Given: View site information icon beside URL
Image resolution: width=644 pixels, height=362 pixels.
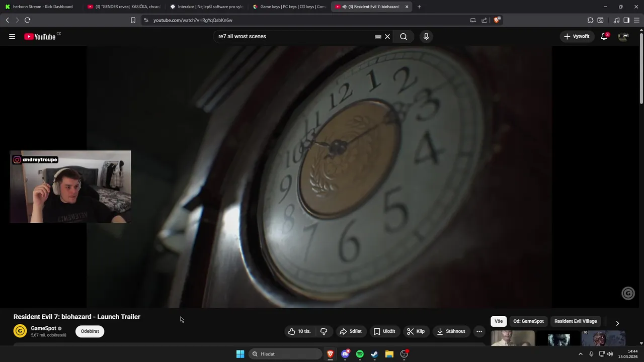Looking at the screenshot, I should click(x=146, y=20).
